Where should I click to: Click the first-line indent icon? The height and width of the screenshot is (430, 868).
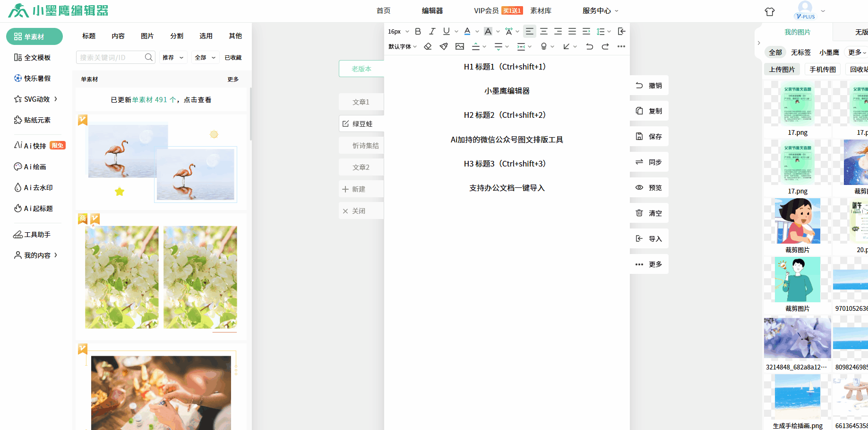click(586, 31)
